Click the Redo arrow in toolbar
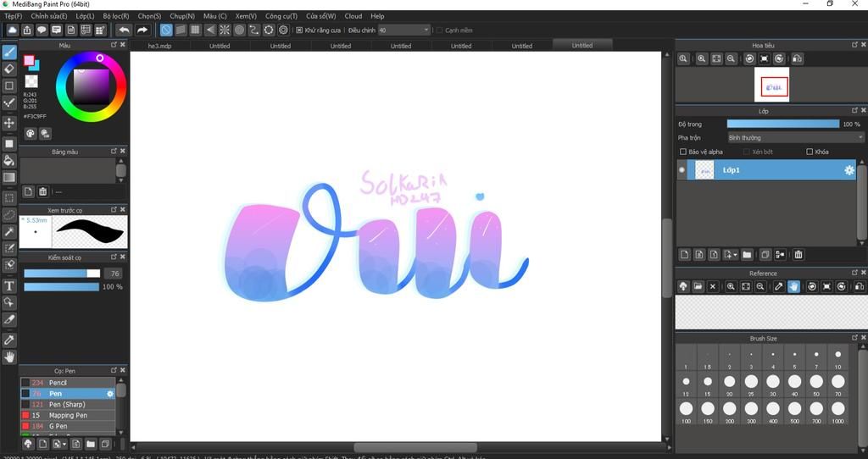 point(142,30)
